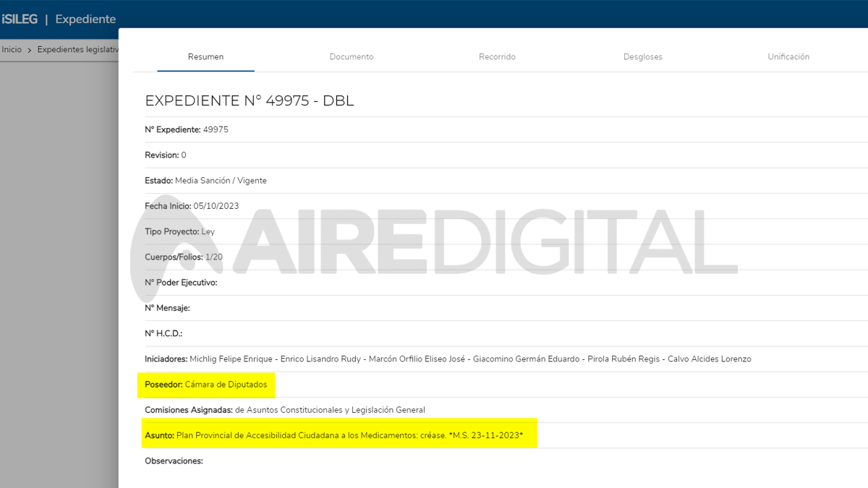
Task: Select the expediente title EXPEDIENTE N° 49975 - DBL
Action: [x=250, y=100]
